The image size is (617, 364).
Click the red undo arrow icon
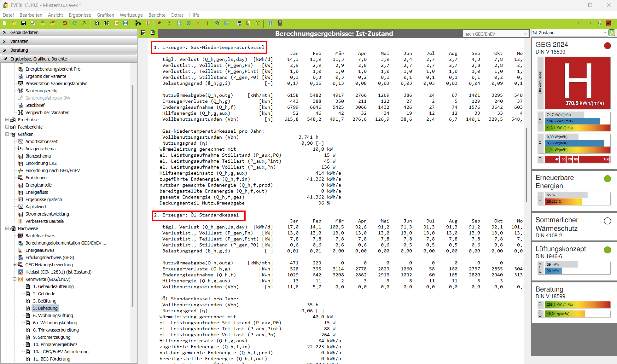65,23
